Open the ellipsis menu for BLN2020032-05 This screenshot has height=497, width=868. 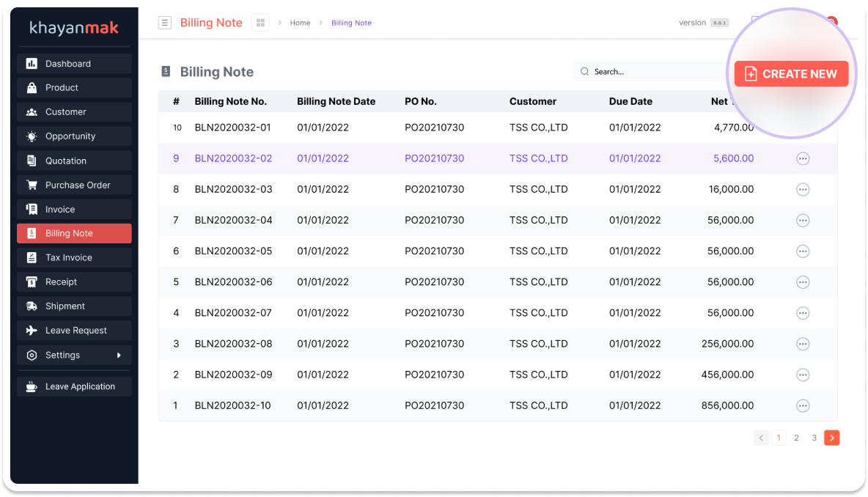[803, 251]
